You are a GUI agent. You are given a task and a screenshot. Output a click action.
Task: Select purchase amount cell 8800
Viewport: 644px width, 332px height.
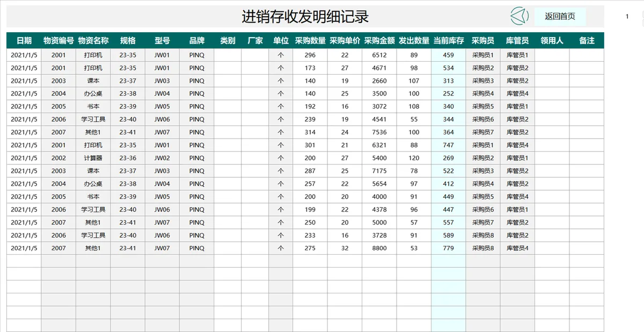click(379, 248)
